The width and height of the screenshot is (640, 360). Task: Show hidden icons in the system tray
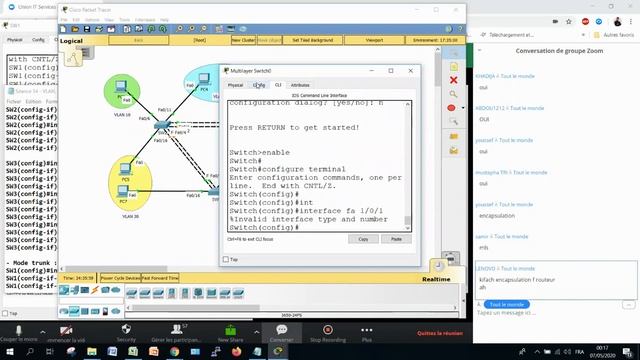pyautogui.click(x=537, y=351)
